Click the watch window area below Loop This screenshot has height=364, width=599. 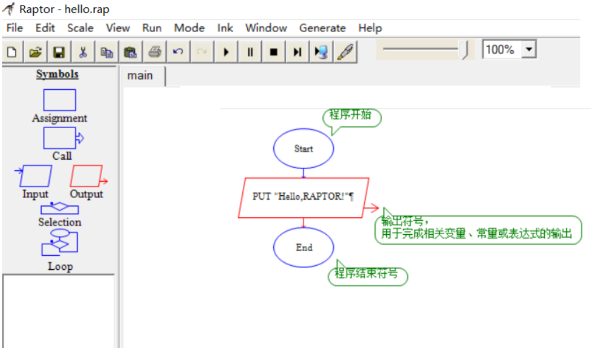(59, 312)
